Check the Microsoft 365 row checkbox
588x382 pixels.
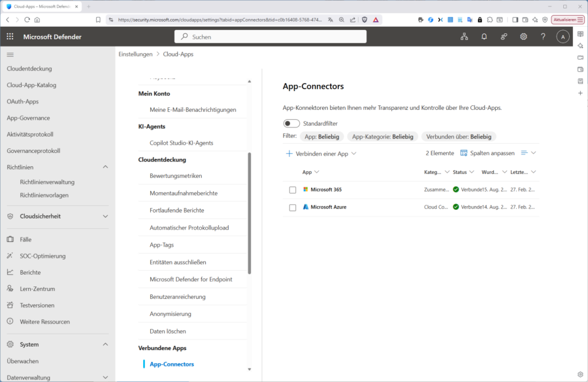click(x=292, y=190)
